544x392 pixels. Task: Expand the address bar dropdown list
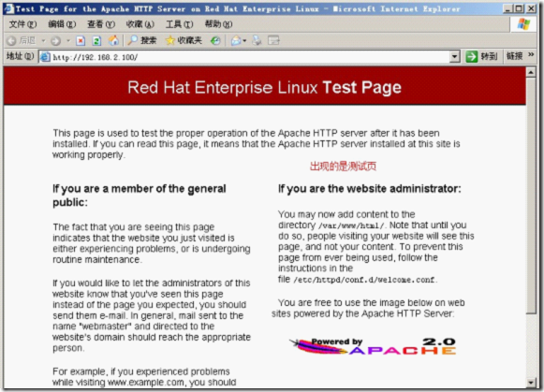(x=454, y=57)
